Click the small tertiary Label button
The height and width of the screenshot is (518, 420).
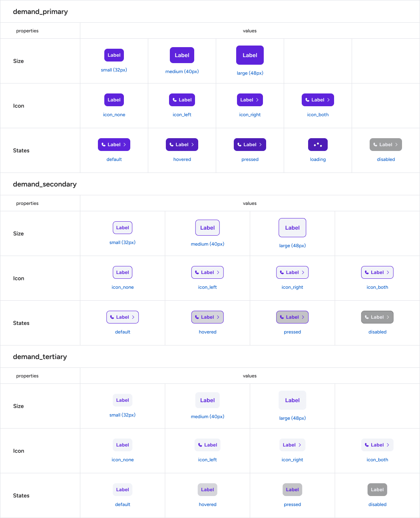(x=122, y=400)
